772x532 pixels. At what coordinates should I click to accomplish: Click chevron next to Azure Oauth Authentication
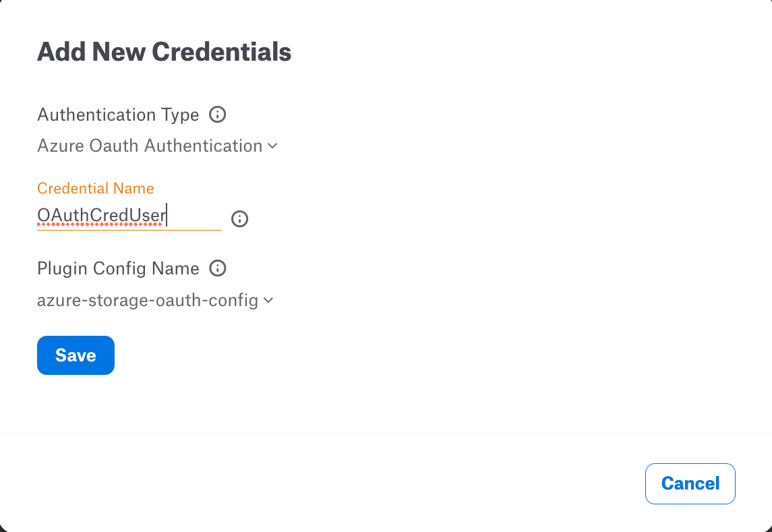click(x=272, y=146)
